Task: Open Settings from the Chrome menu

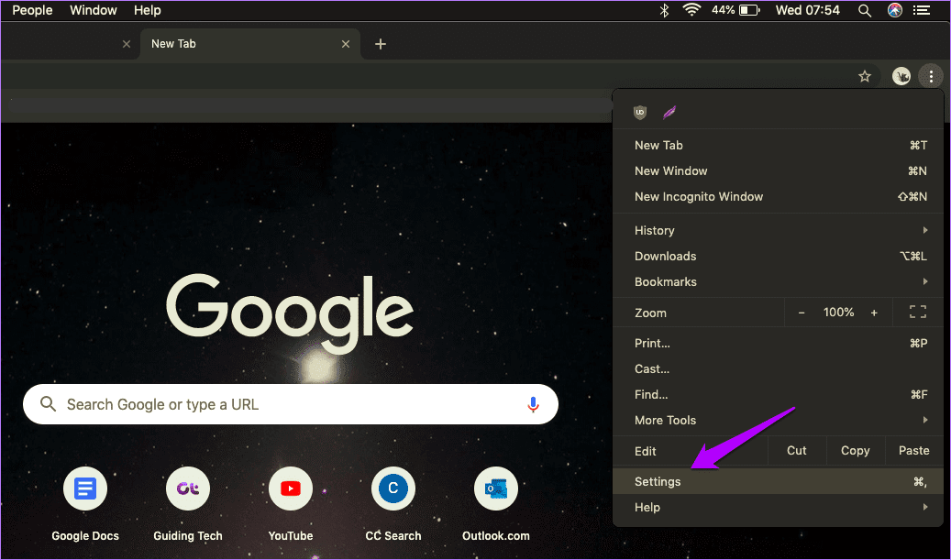Action: tap(779, 481)
